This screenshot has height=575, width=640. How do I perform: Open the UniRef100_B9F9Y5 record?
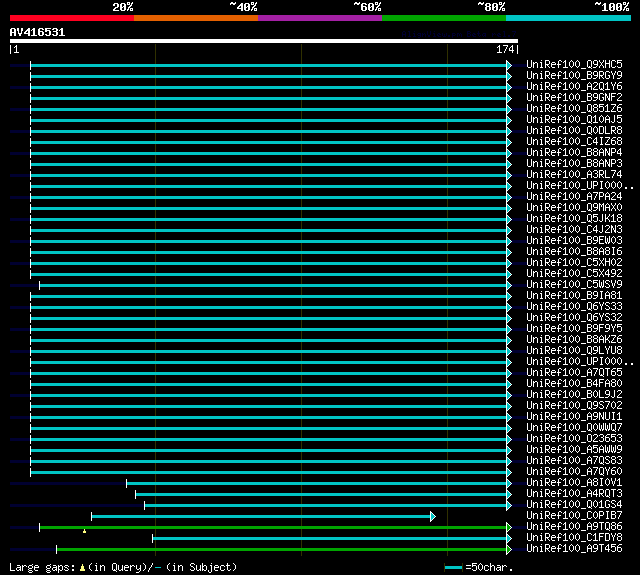click(574, 329)
